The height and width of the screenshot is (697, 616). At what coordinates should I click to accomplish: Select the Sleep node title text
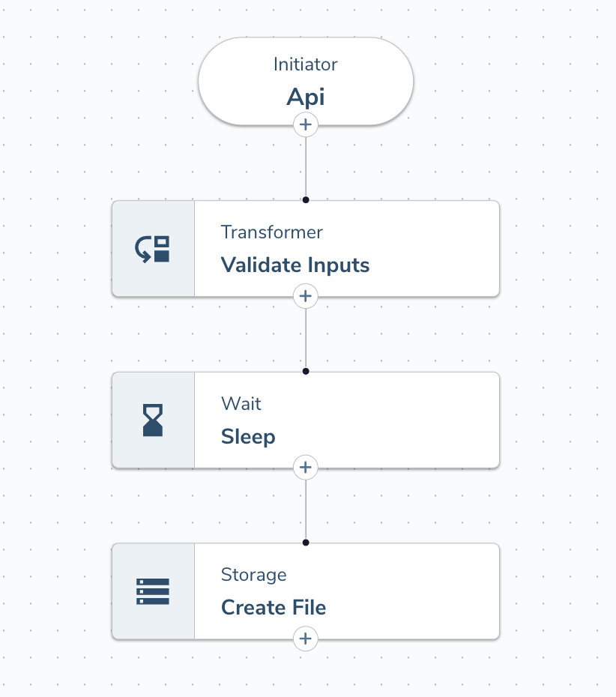click(248, 437)
